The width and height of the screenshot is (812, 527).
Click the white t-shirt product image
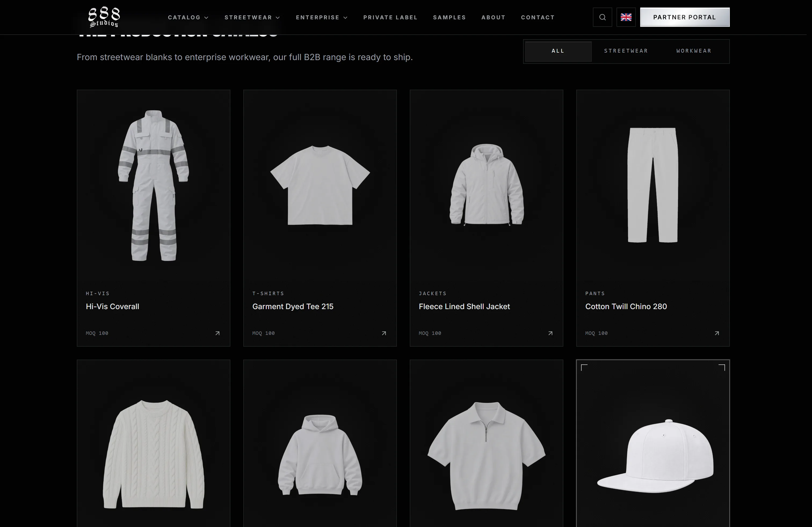(320, 185)
